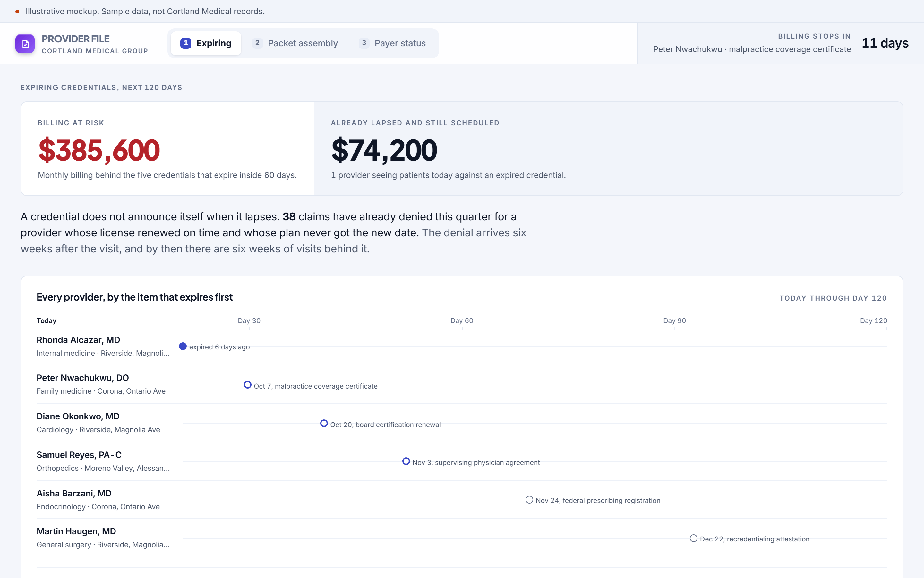Click the 'TODAY THROUGH DAY 120' label
924x578 pixels.
[833, 298]
